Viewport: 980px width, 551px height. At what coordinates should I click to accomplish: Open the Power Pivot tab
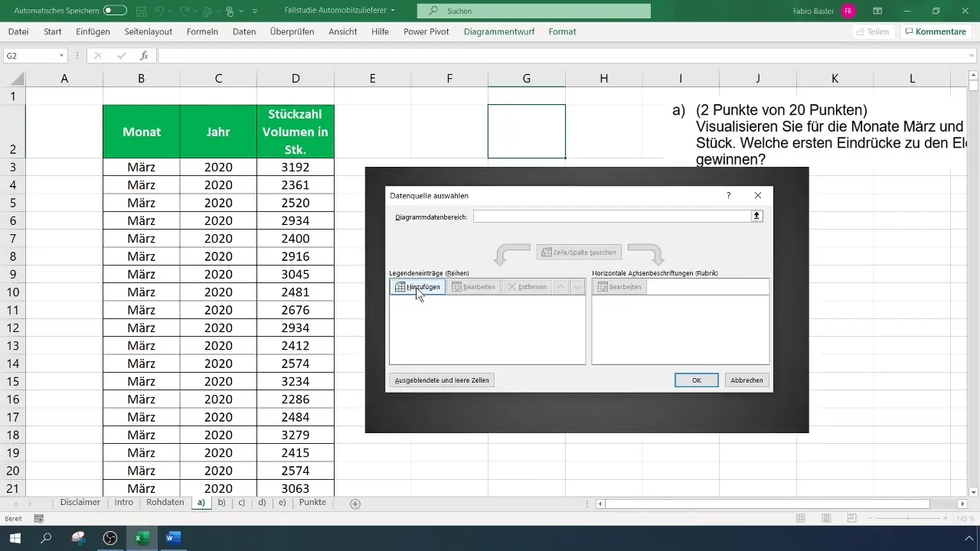coord(426,32)
